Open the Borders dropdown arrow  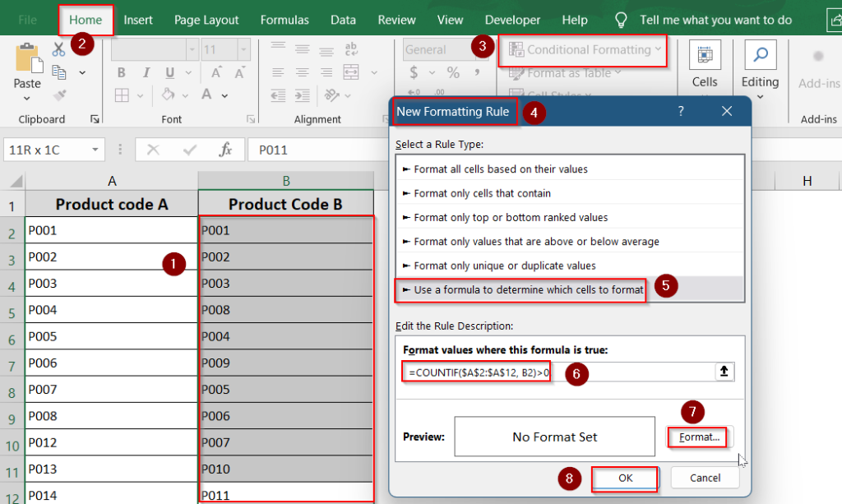139,95
